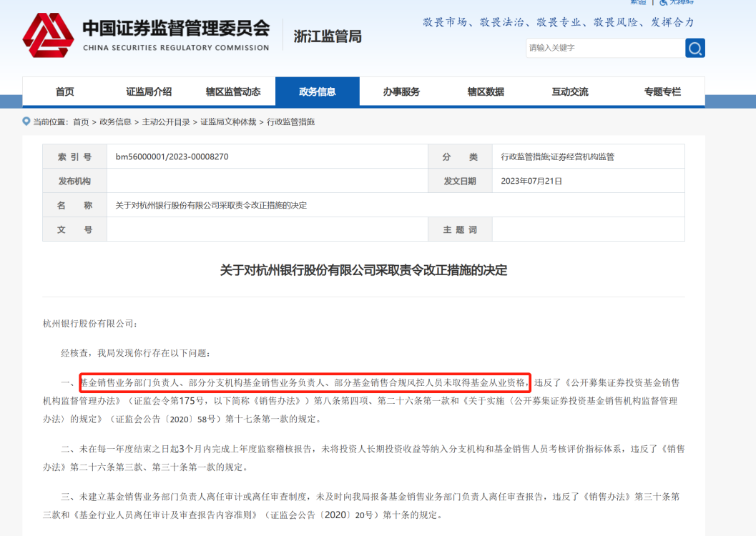Viewport: 756px width, 536px height.
Task: Click the 无障碍 accessibility wheelchair icon
Action: [663, 4]
